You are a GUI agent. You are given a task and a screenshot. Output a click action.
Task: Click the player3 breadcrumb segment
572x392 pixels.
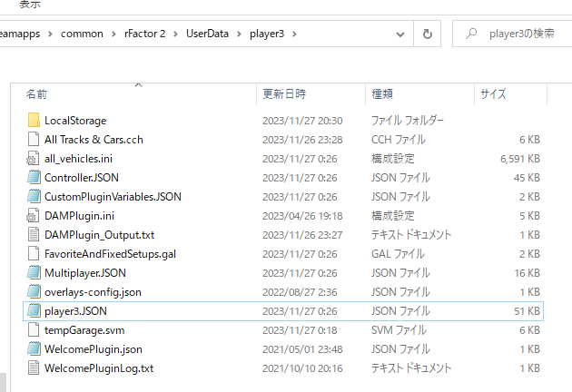click(267, 34)
